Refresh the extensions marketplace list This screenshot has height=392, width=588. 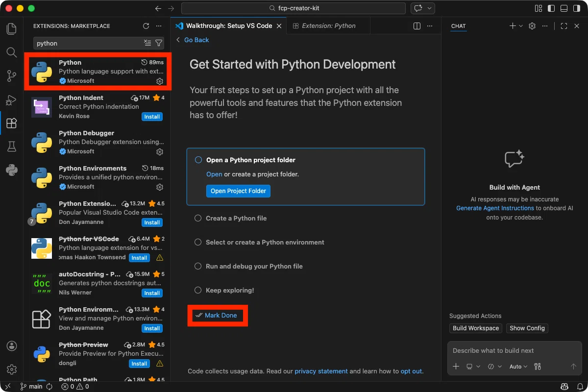146,26
